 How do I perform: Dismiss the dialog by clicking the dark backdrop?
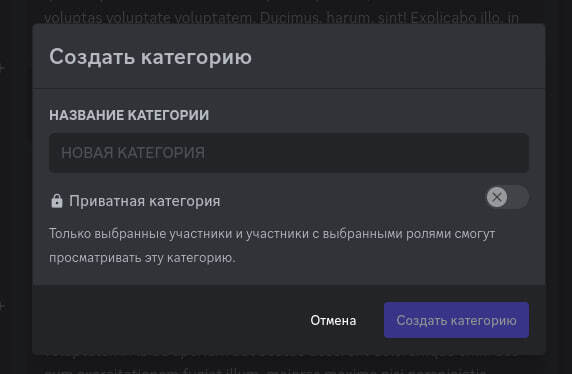[x=559, y=182]
